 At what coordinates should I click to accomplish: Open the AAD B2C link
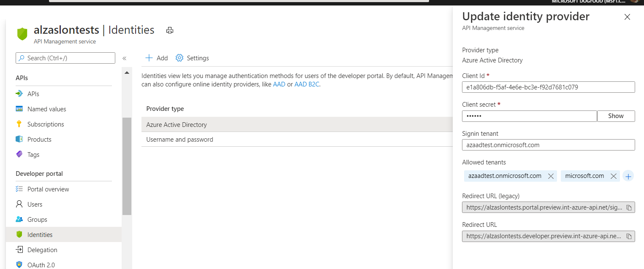click(x=307, y=84)
